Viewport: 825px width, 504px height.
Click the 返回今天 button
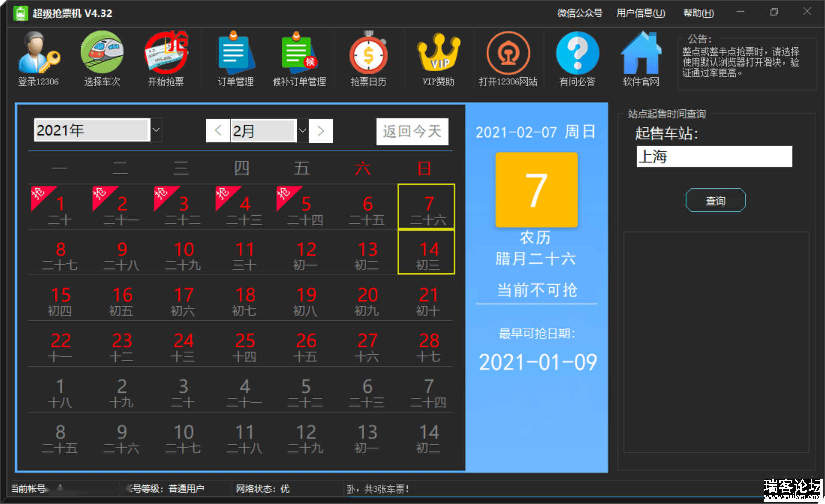click(x=412, y=132)
